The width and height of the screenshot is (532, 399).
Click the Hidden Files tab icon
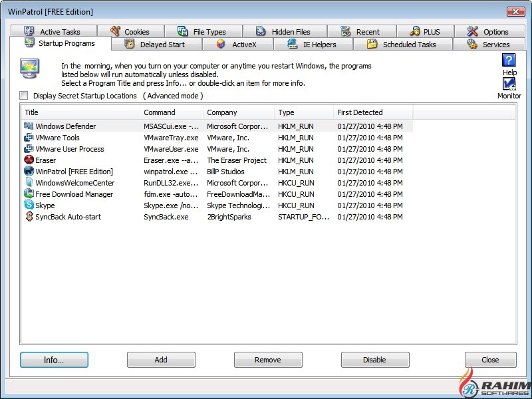(261, 31)
